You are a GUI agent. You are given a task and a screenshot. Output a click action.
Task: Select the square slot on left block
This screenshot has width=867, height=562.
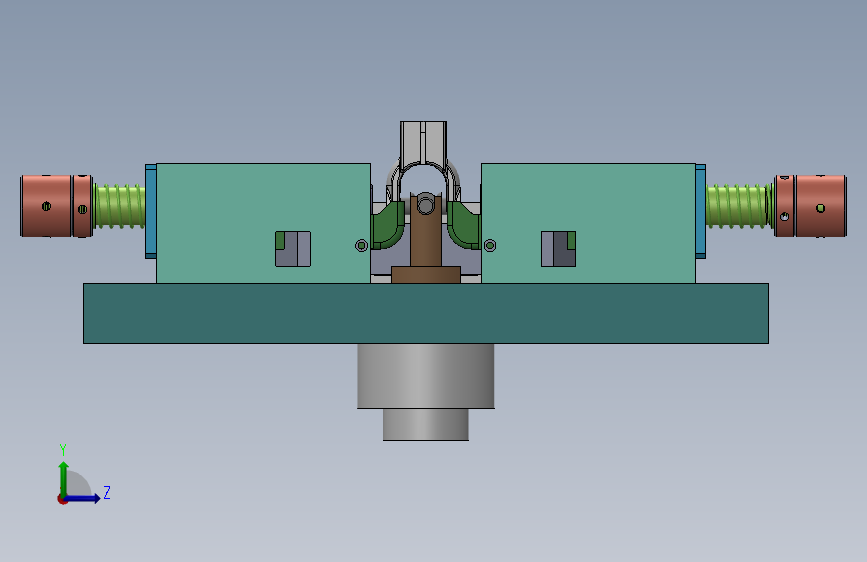[x=293, y=249]
